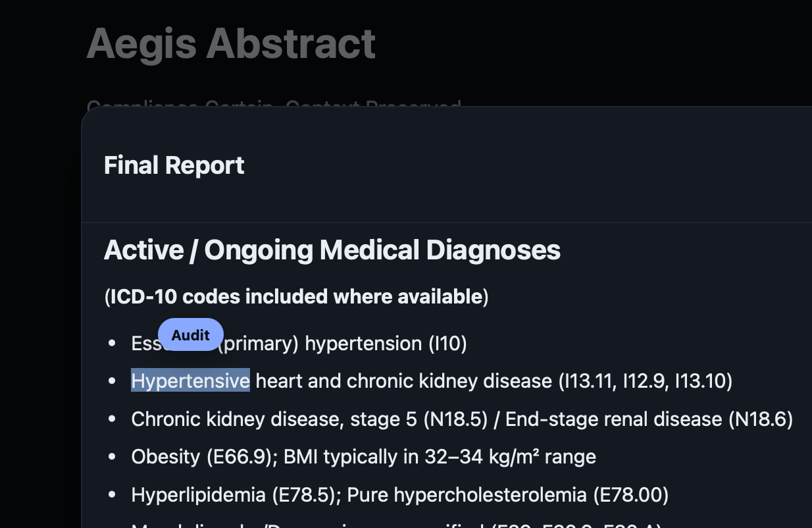Click the Audit pill button
The image size is (812, 528).
190,334
